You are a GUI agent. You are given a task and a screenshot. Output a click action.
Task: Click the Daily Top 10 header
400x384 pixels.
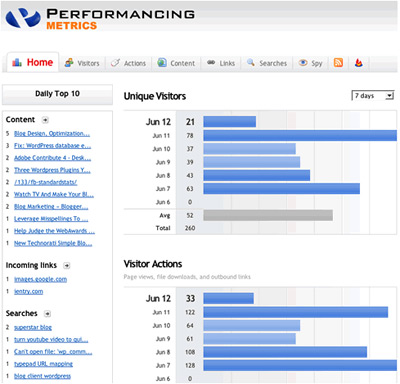coord(57,94)
